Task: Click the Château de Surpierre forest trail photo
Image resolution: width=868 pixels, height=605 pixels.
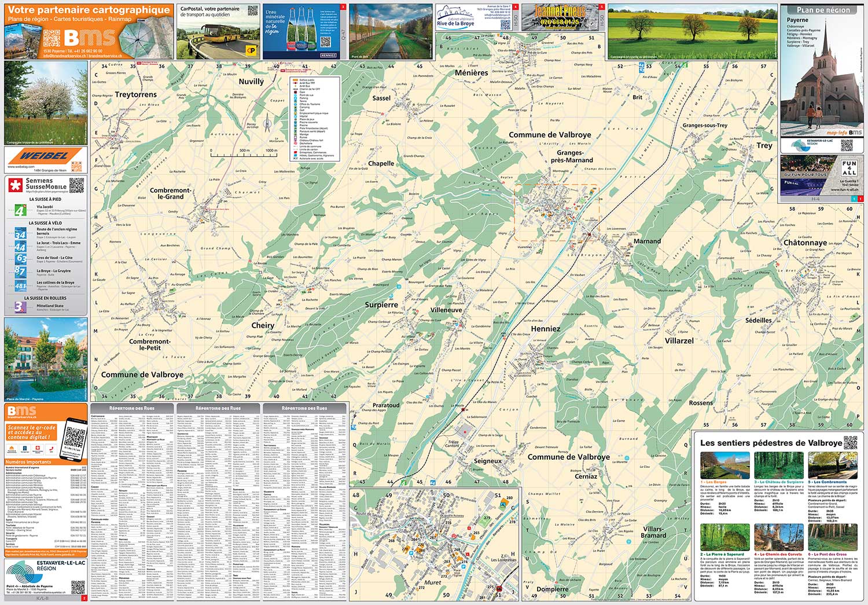Action: (778, 465)
